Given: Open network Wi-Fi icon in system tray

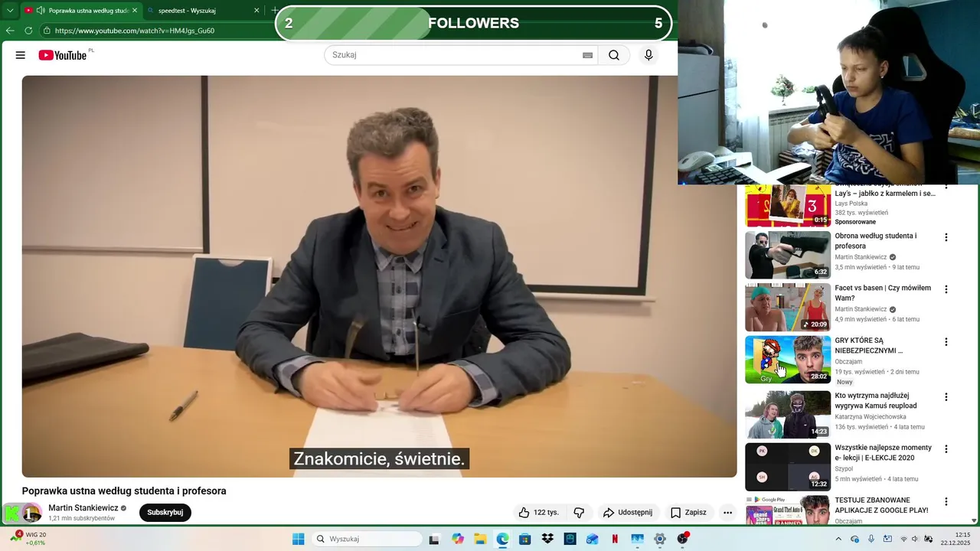Looking at the screenshot, I should pyautogui.click(x=903, y=539).
